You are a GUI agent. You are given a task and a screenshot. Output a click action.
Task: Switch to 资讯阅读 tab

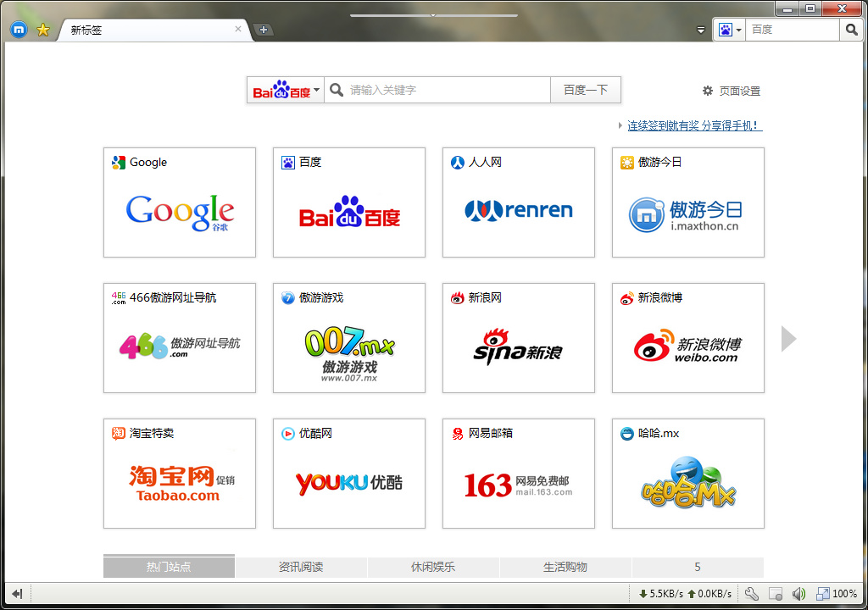[x=301, y=567]
